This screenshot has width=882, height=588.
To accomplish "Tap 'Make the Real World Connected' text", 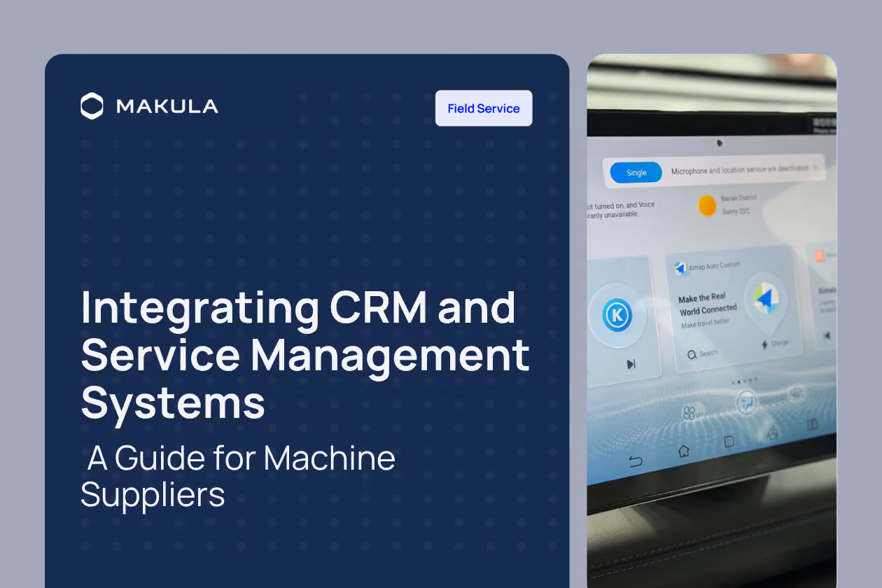I will (x=708, y=304).
